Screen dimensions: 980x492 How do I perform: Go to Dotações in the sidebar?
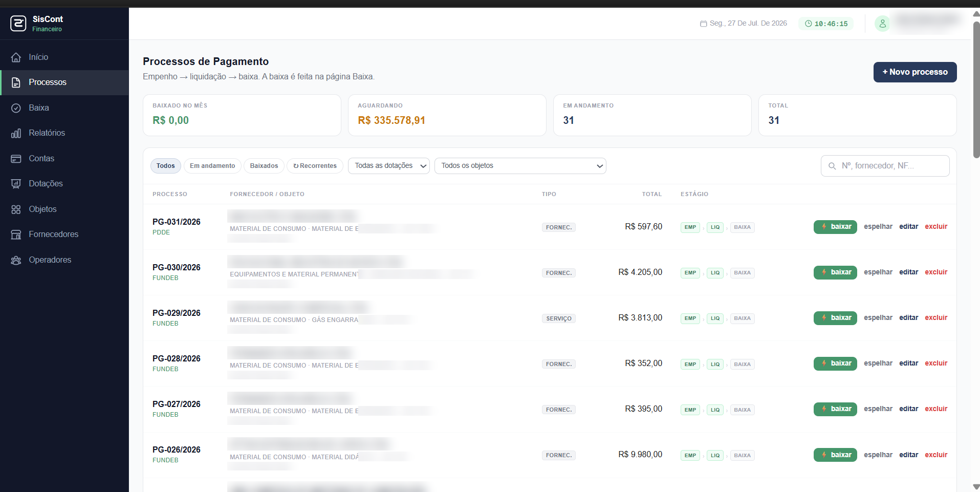click(46, 184)
